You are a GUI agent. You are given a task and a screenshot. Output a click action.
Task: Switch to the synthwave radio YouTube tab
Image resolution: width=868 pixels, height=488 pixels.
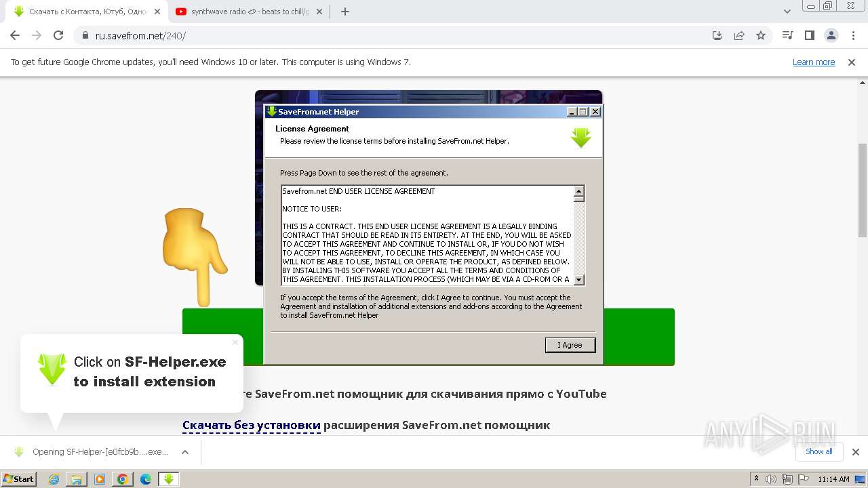point(248,12)
